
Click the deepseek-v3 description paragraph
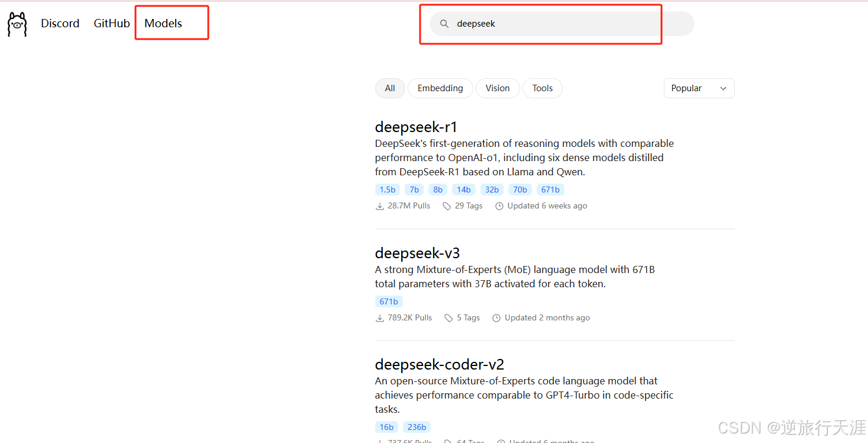(x=515, y=277)
